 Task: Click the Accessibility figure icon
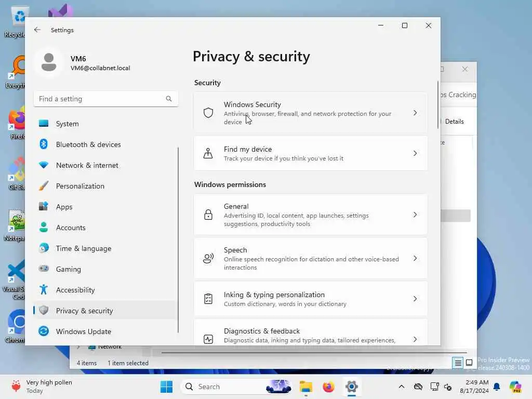pyautogui.click(x=44, y=290)
